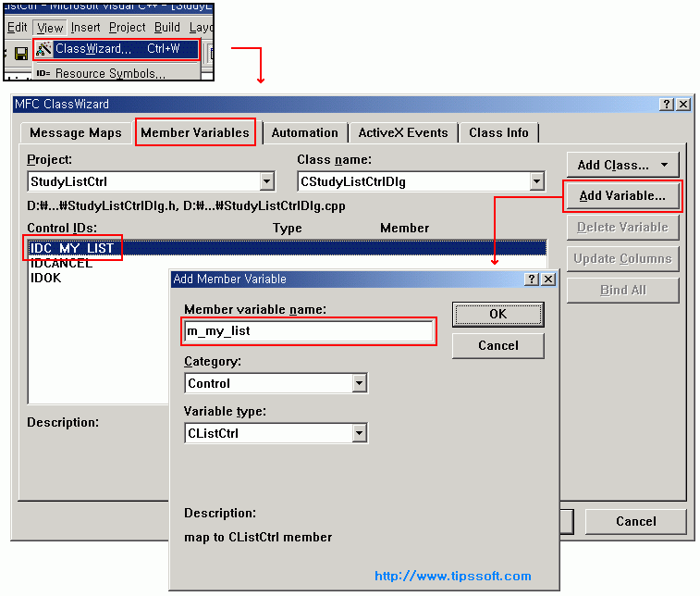This screenshot has width=700, height=596.
Task: Open the Class Info tab
Action: click(498, 132)
